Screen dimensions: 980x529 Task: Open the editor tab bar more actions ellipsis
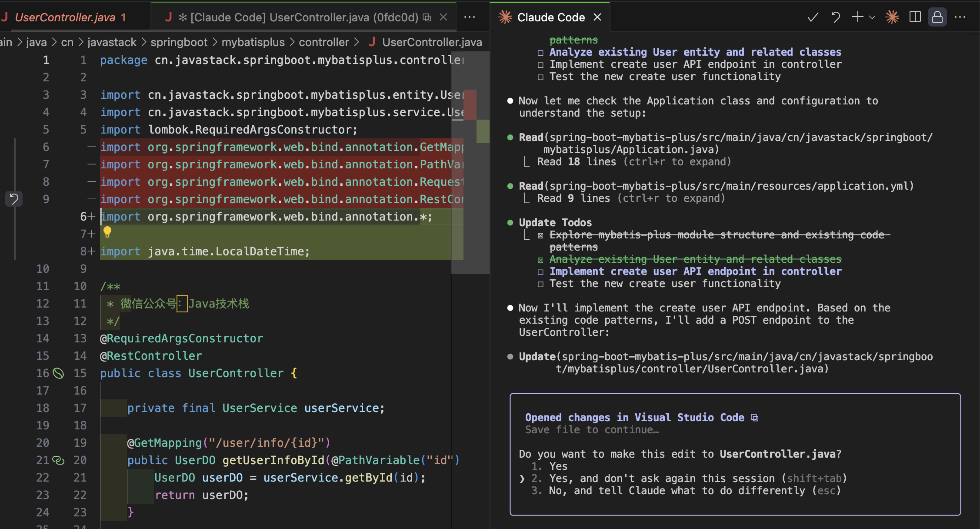(470, 17)
